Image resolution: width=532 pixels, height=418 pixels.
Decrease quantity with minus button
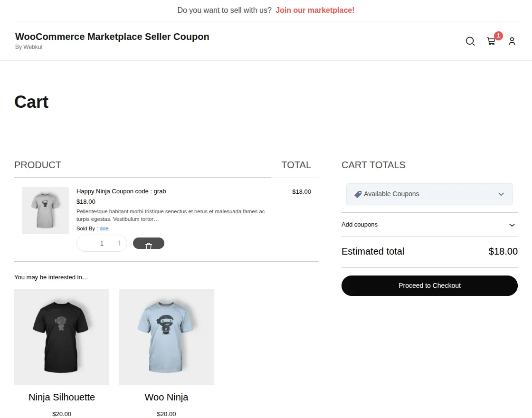(84, 243)
